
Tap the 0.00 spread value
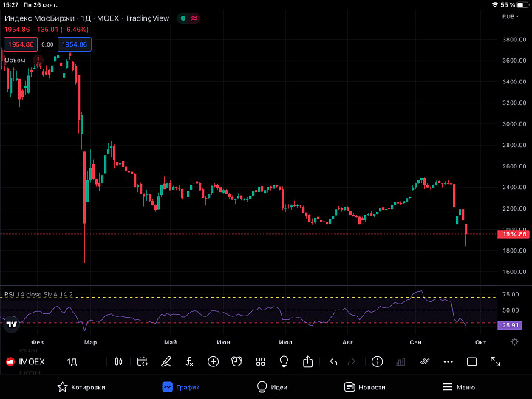pyautogui.click(x=47, y=44)
